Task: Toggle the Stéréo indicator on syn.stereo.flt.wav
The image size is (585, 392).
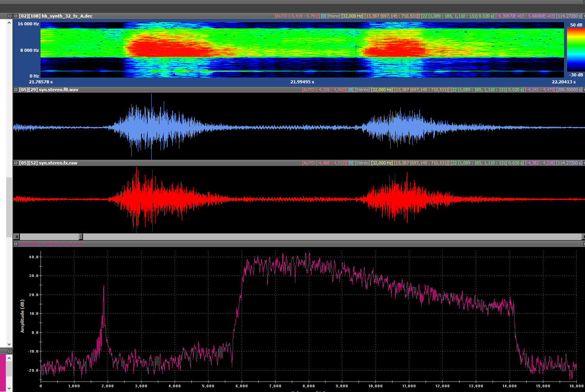Action: (x=362, y=90)
